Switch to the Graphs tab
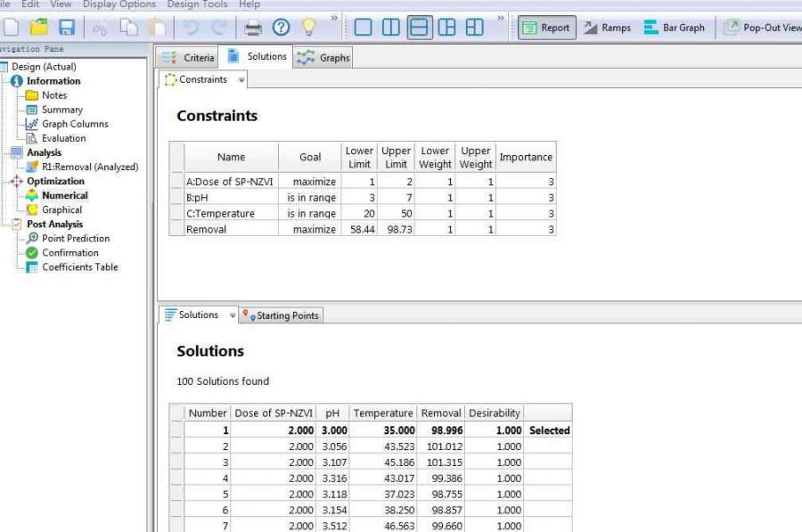 (x=324, y=58)
